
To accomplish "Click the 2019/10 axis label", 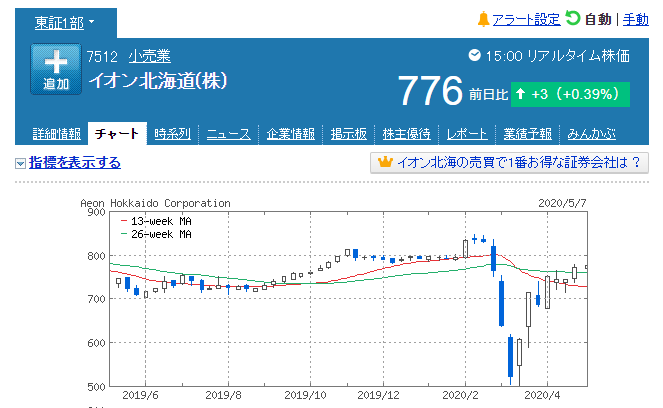I will pyautogui.click(x=305, y=395).
